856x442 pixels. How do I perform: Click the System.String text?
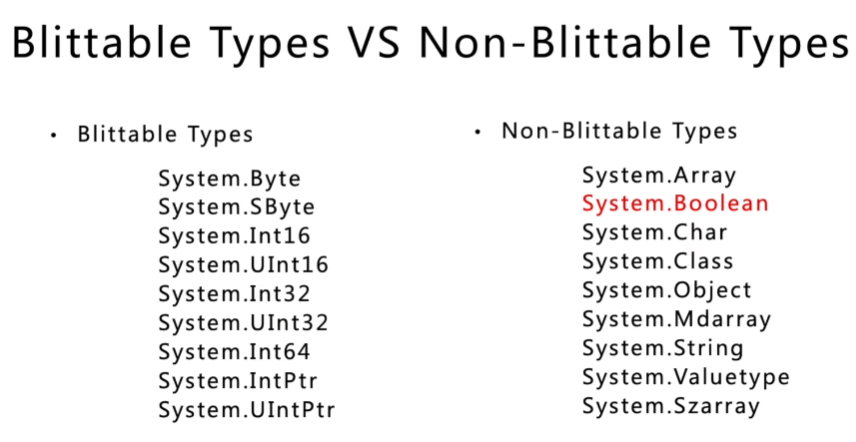[662, 349]
